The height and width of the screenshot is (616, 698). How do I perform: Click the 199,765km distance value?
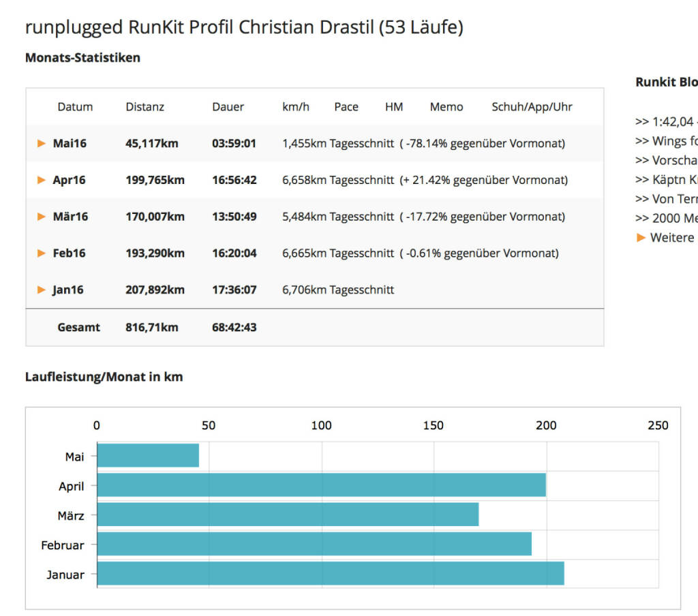point(155,180)
